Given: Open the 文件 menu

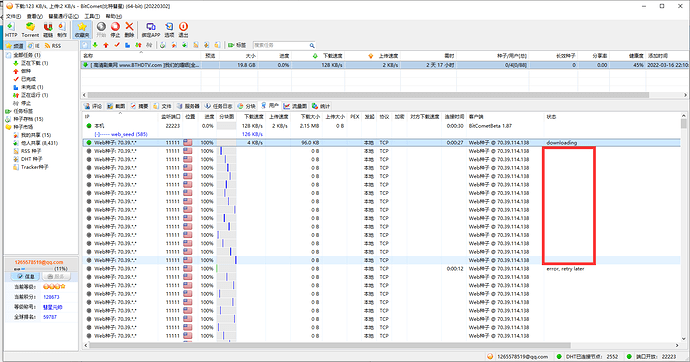Looking at the screenshot, I should pyautogui.click(x=13, y=16).
